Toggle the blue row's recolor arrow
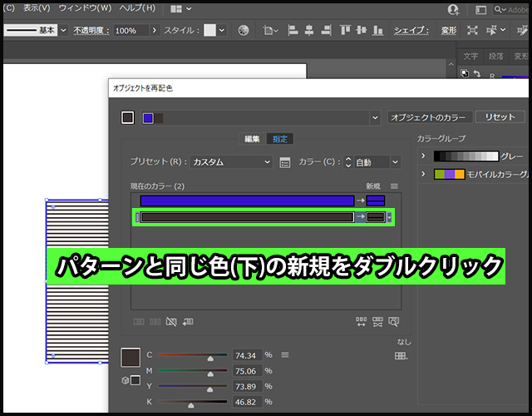Image resolution: width=532 pixels, height=416 pixels. coord(360,201)
